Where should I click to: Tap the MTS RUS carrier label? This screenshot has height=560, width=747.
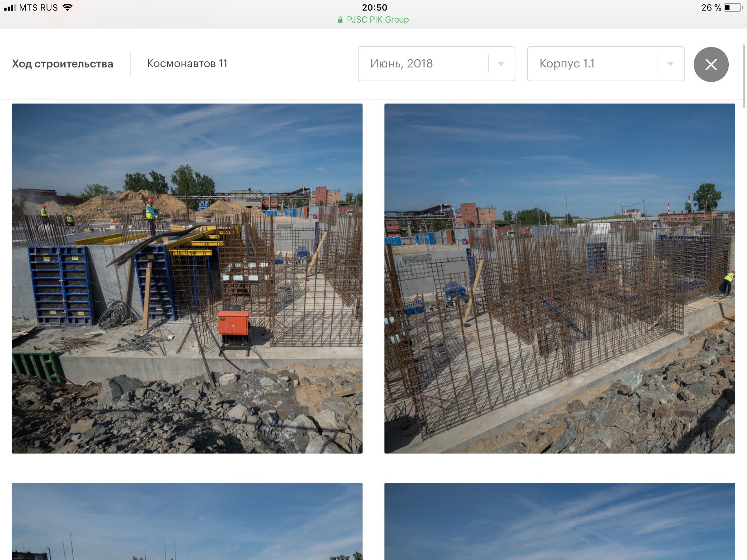[38, 7]
